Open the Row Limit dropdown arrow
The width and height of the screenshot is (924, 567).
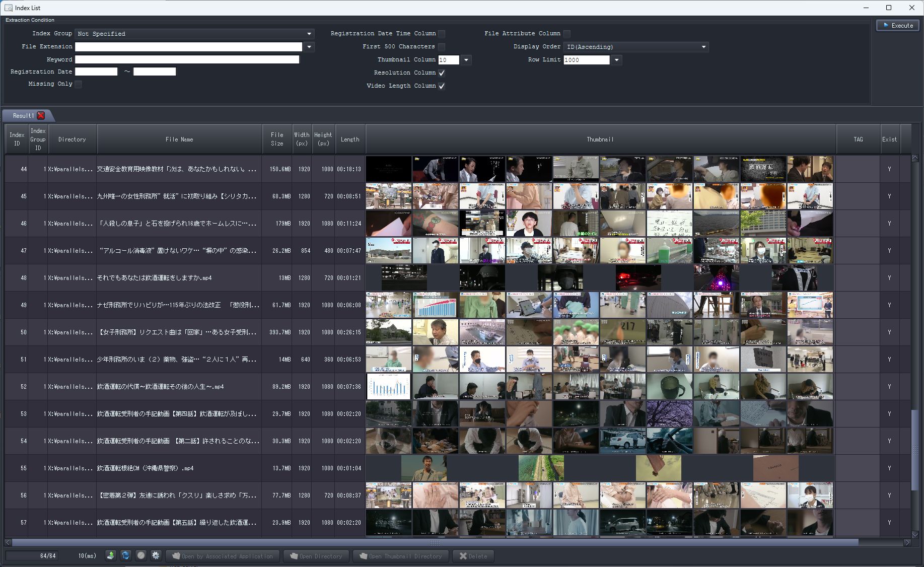[616, 60]
